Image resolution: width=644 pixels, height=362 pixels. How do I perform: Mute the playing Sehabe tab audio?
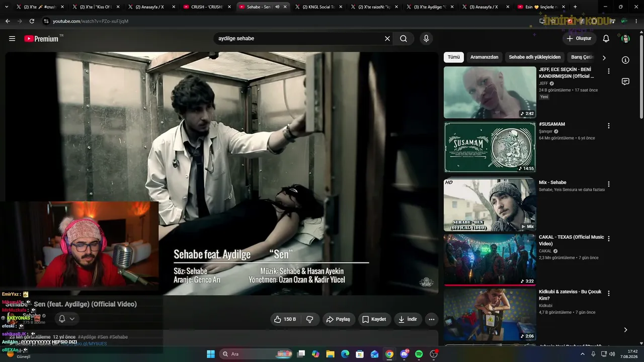click(x=277, y=7)
